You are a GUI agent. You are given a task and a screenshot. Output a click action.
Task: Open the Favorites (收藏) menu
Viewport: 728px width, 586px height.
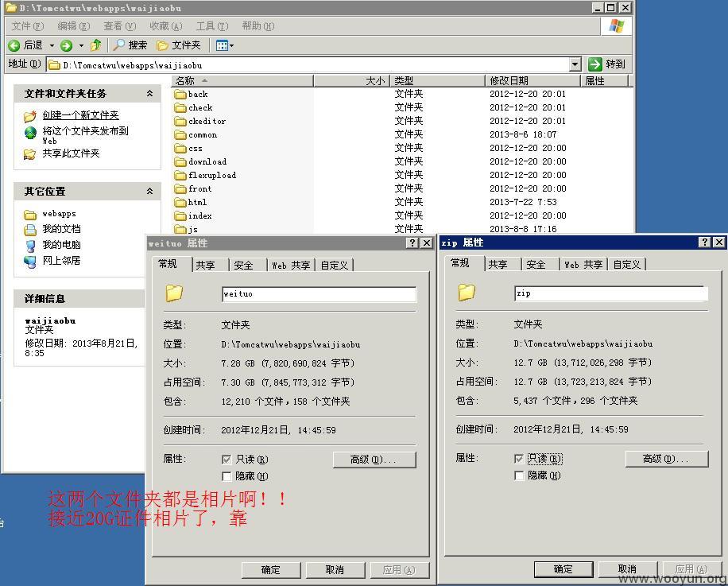[x=166, y=26]
